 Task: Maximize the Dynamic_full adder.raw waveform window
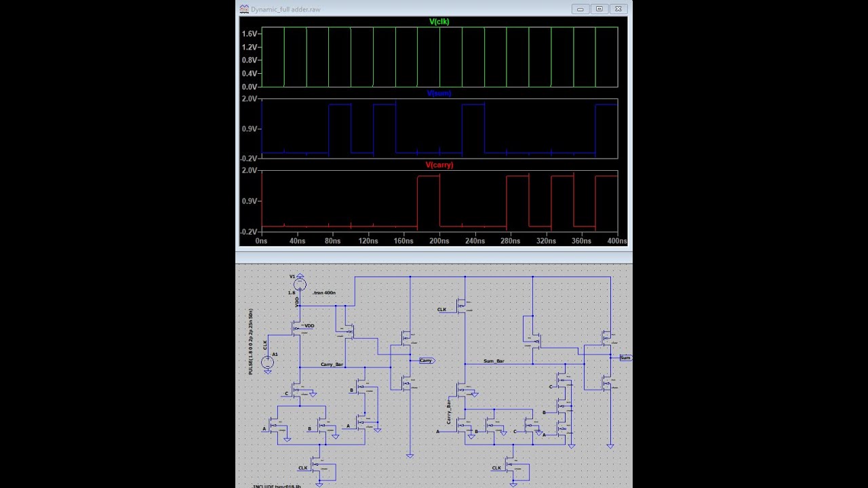[x=599, y=9]
